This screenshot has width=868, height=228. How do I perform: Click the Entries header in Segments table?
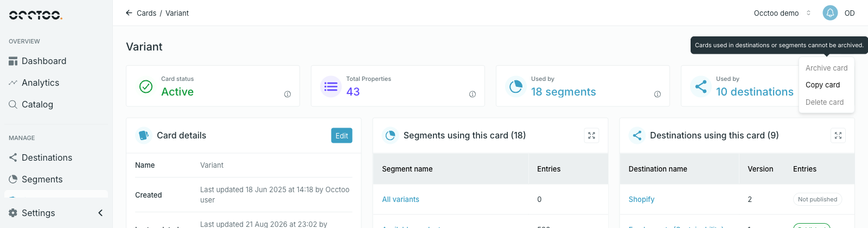[x=549, y=169]
